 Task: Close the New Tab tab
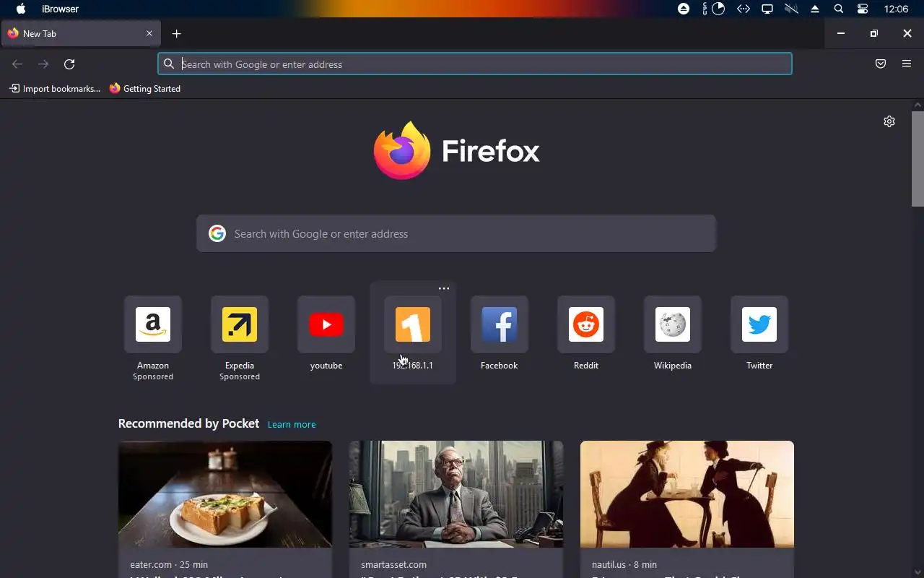coord(149,33)
